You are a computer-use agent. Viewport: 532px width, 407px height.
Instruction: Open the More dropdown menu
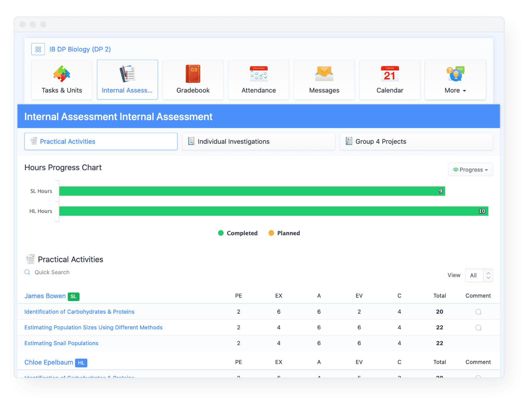tap(455, 91)
